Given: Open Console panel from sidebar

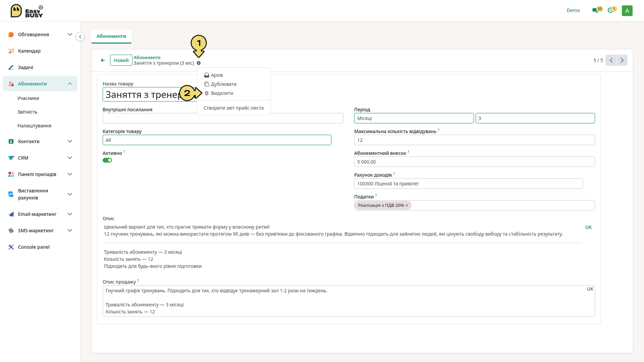Looking at the screenshot, I should [x=34, y=247].
